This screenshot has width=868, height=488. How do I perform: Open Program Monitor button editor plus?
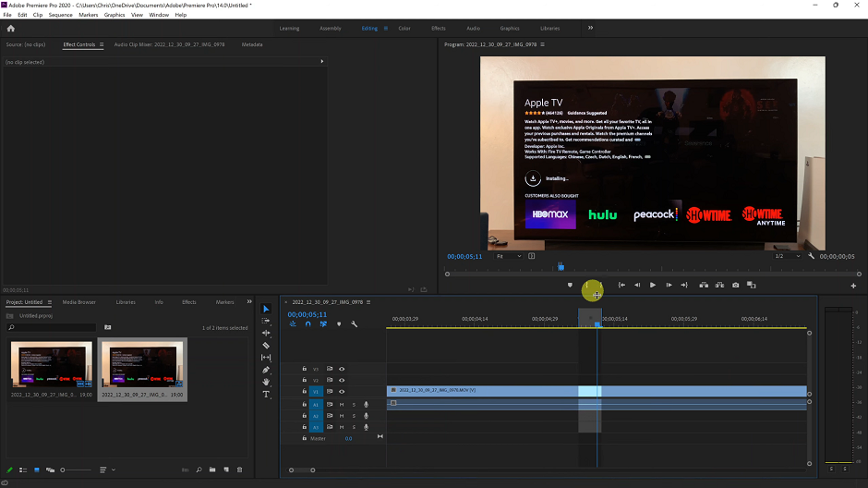click(853, 286)
